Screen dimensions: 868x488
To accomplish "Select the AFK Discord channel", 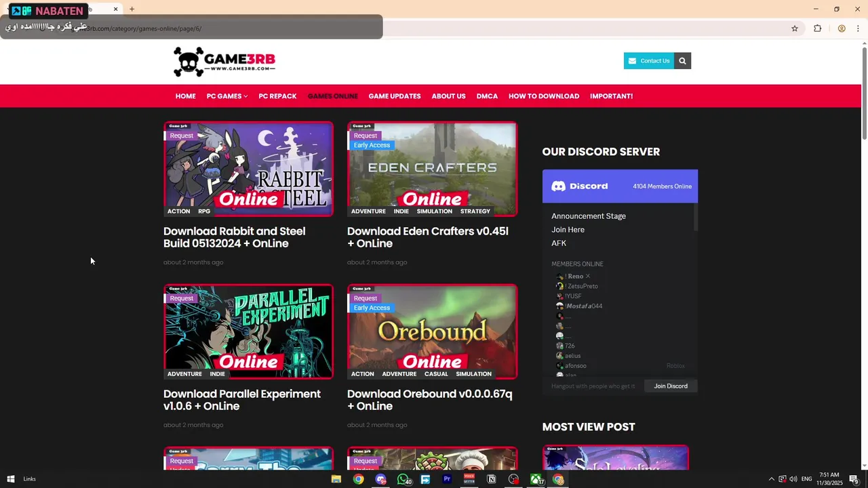I will tap(559, 243).
